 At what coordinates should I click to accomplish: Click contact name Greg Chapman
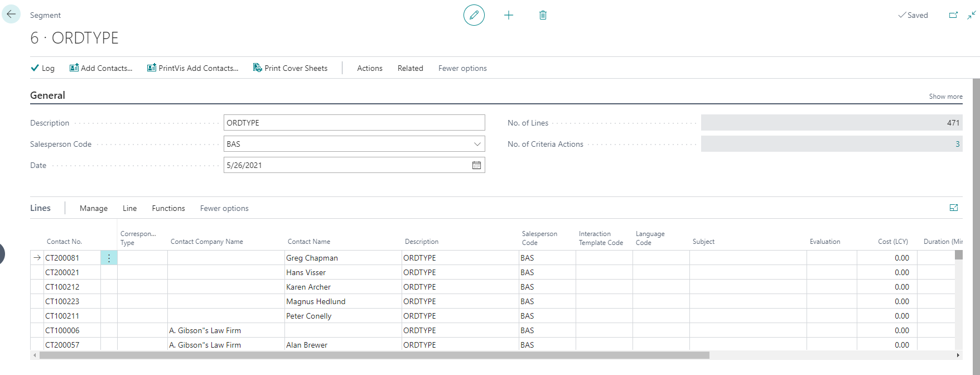tap(312, 258)
